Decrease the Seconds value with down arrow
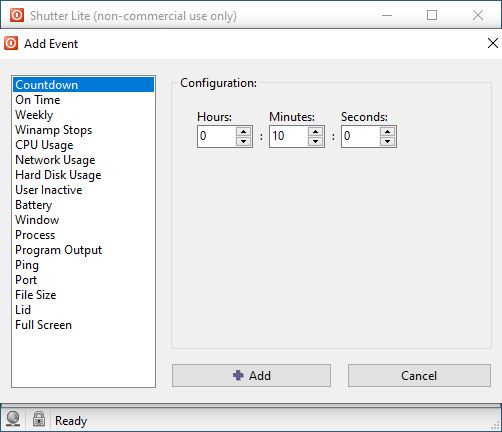The width and height of the screenshot is (502, 432). 387,141
